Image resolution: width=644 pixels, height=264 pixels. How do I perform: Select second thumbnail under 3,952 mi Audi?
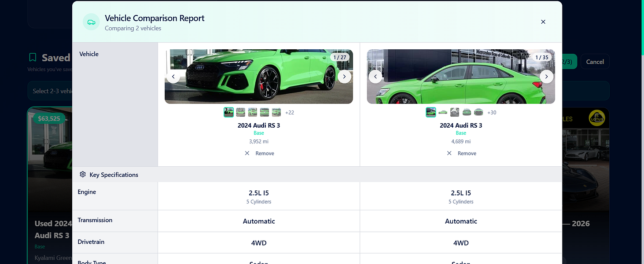pos(241,112)
